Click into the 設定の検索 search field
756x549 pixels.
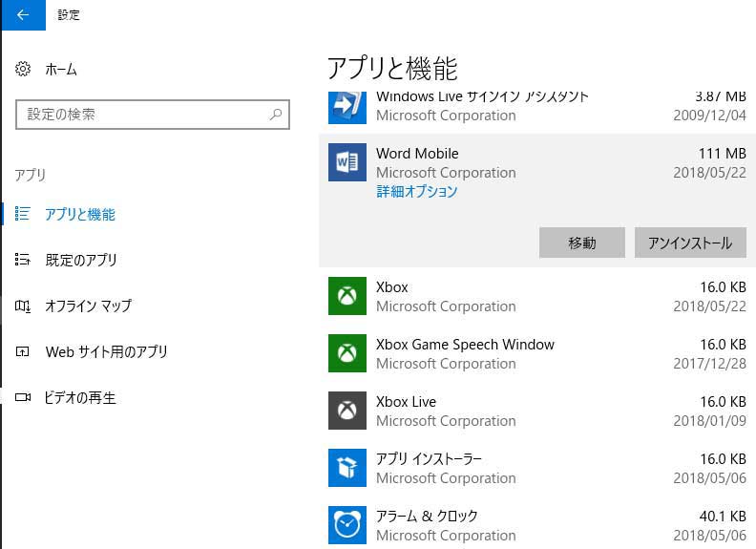tap(143, 115)
